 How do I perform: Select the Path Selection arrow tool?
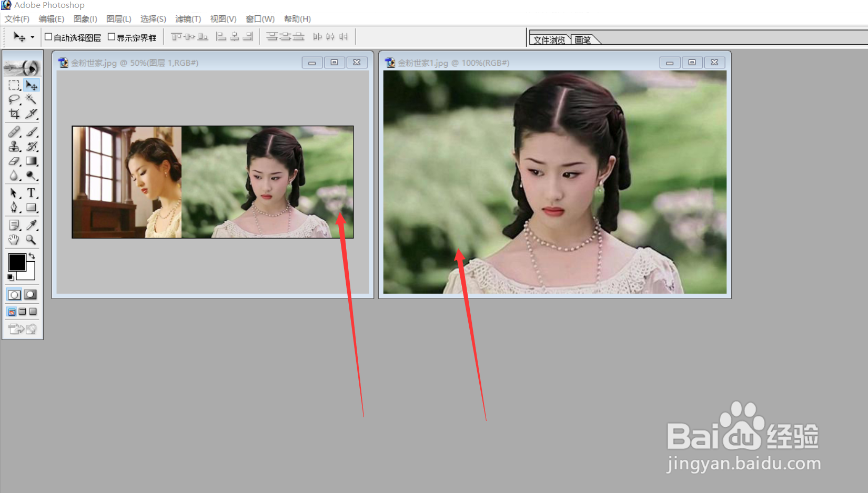[x=14, y=193]
